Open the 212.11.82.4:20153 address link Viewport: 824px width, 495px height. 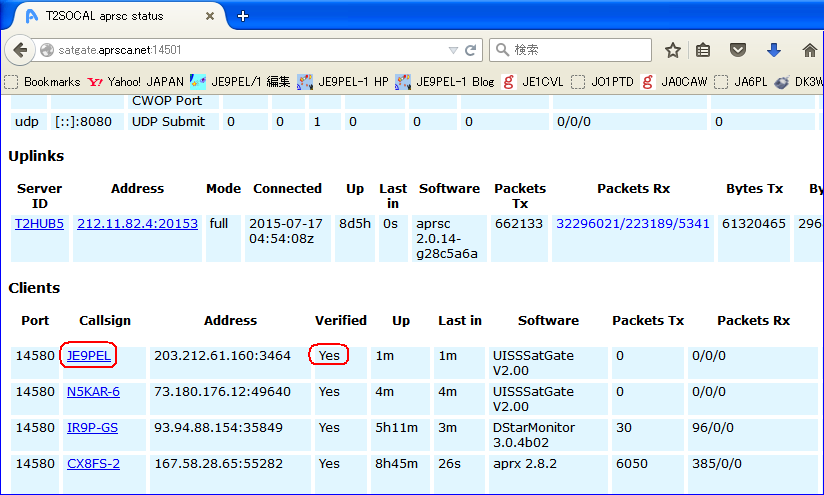click(x=138, y=224)
